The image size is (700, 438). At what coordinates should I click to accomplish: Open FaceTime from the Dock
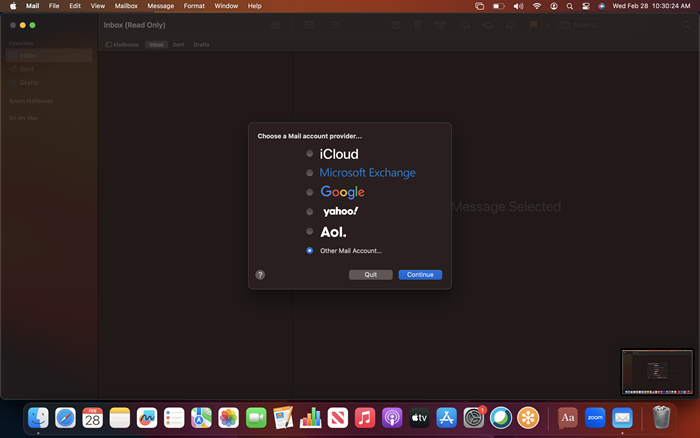[x=256, y=418]
